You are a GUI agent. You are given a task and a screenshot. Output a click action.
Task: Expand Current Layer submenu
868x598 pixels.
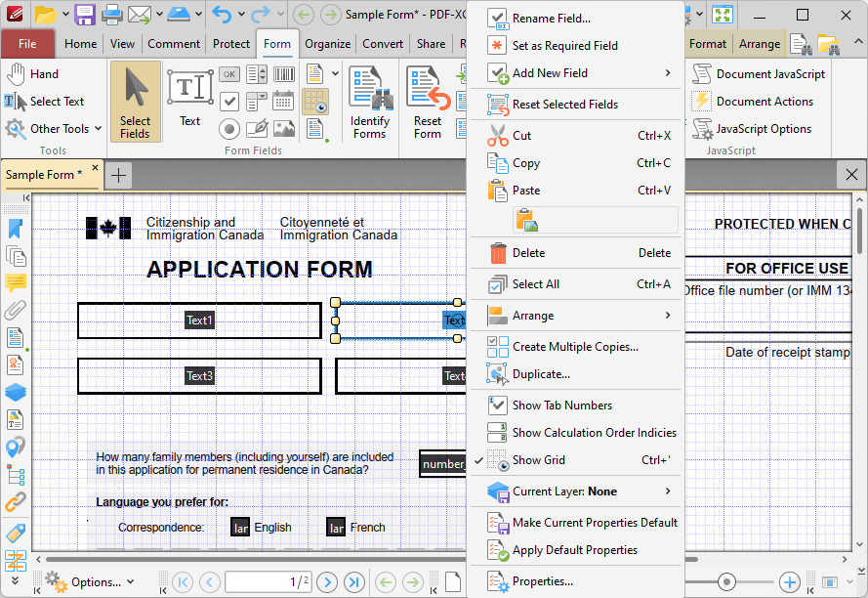[x=575, y=491]
